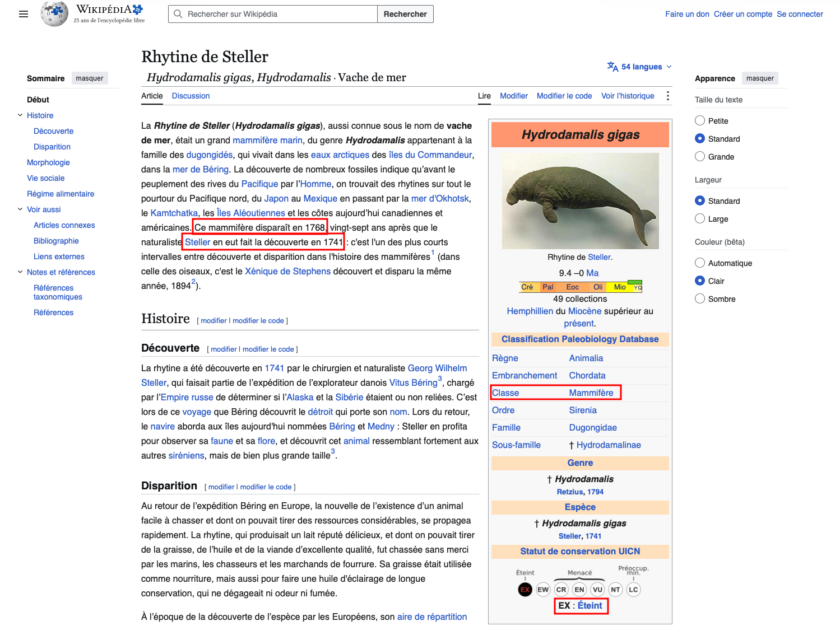Open the Se connecter link
Image resolution: width=840 pixels, height=626 pixels.
(800, 14)
